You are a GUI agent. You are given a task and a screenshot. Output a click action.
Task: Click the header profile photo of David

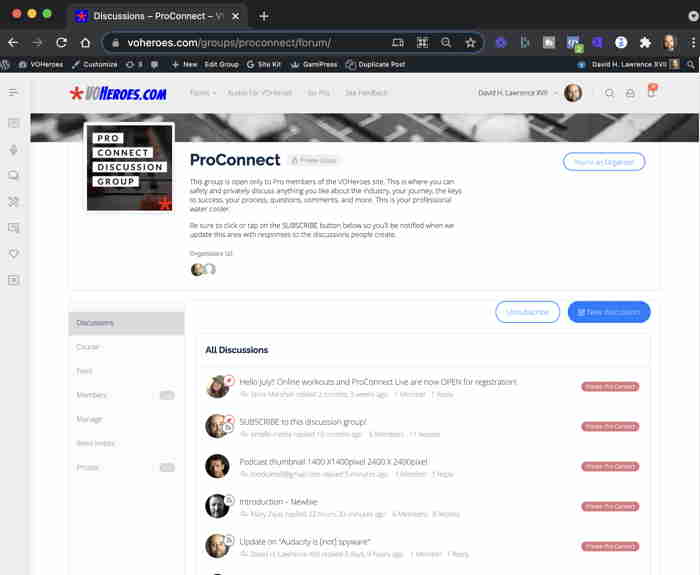click(573, 93)
